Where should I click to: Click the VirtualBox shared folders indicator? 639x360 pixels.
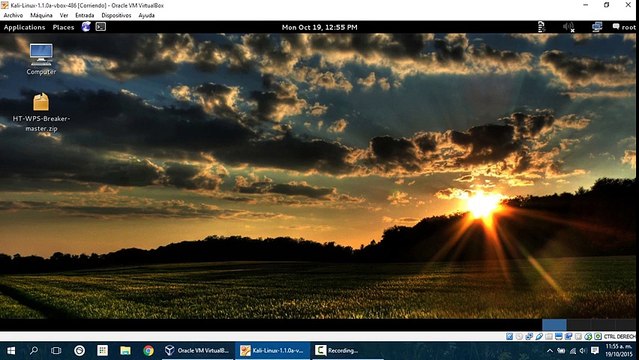tap(549, 336)
